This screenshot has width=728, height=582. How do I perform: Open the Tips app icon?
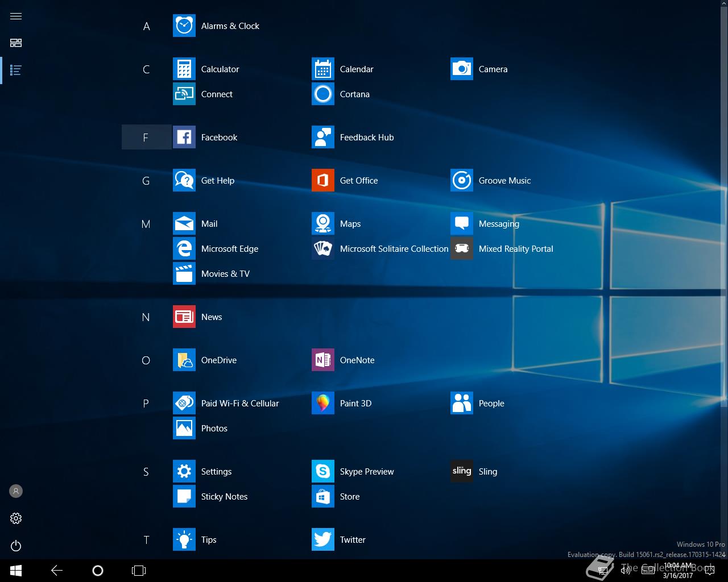tap(184, 540)
